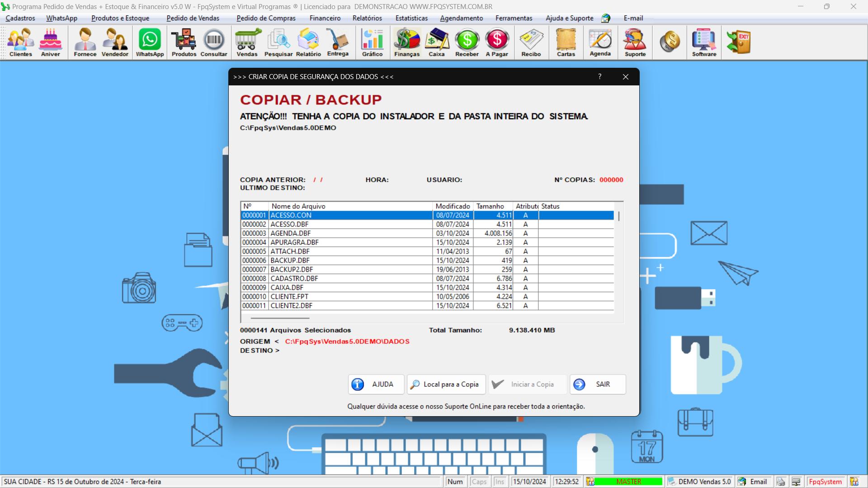Click the DEMO Vendas 5.0 status item
The image size is (868, 488).
(x=700, y=482)
